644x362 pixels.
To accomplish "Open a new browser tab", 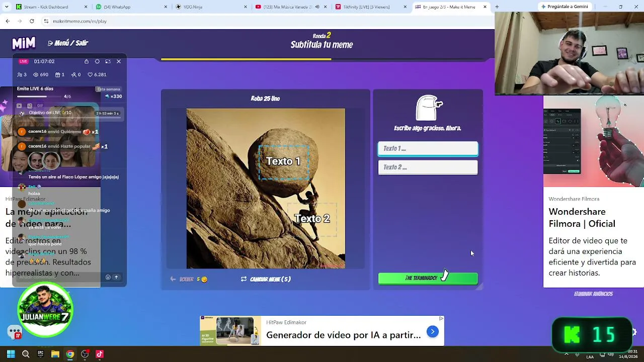I will [x=497, y=7].
